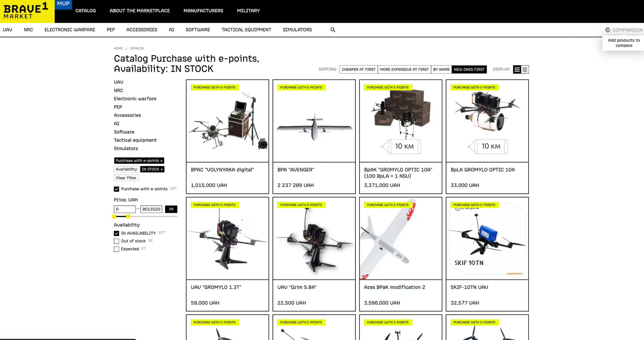Apply price range with OK button
This screenshot has width=644, height=340.
[171, 209]
